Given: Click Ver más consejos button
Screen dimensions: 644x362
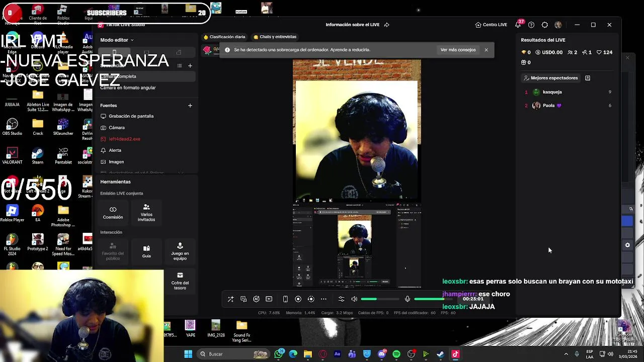Looking at the screenshot, I should click(x=458, y=50).
